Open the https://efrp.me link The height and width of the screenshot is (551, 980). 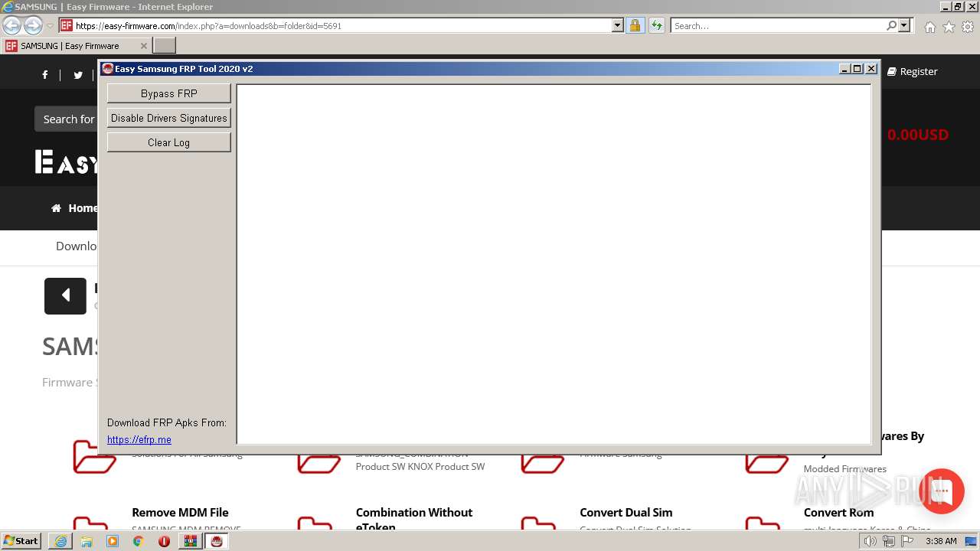139,439
